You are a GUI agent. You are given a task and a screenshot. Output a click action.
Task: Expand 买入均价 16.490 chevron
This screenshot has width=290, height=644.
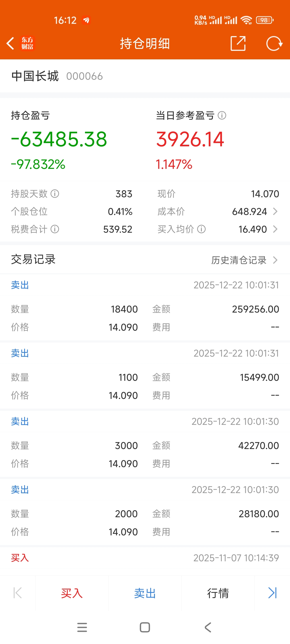(x=275, y=229)
